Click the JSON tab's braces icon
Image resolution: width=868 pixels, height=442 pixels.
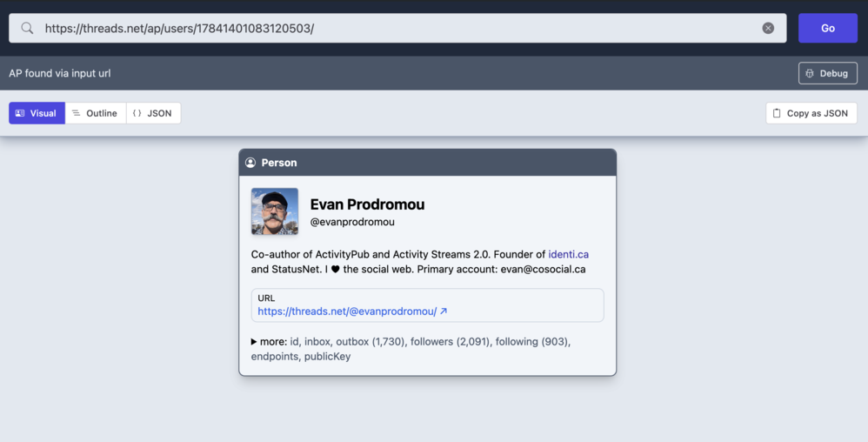pos(137,113)
